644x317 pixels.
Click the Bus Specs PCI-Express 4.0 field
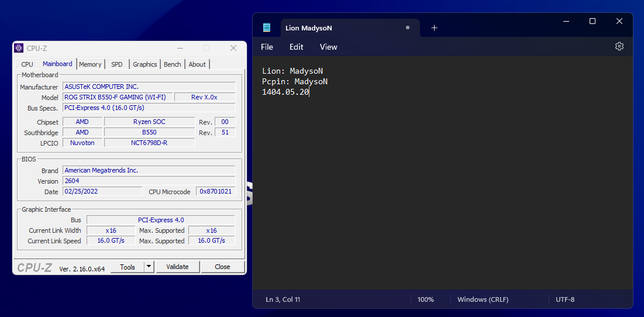(149, 108)
